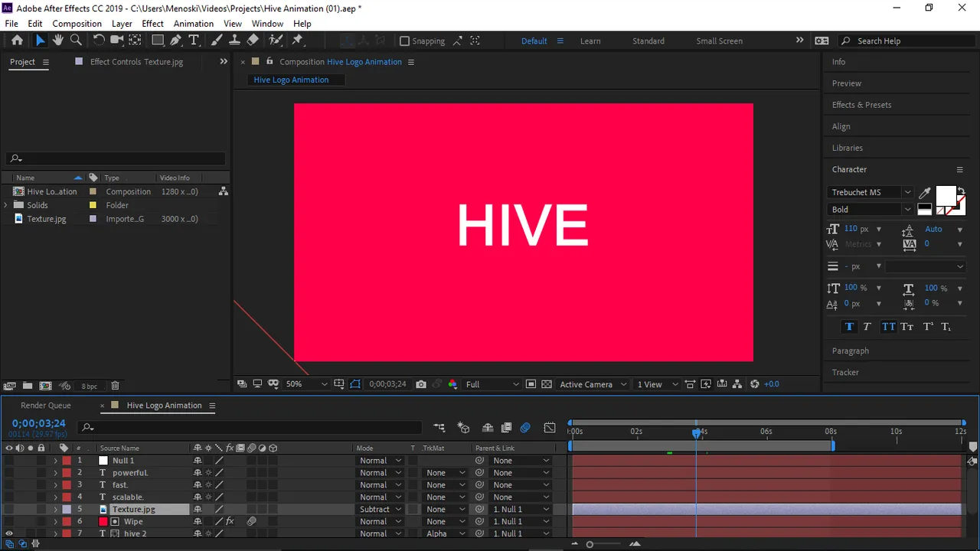Switch to the Learn workspace
Image resolution: width=980 pixels, height=551 pixels.
pos(590,41)
